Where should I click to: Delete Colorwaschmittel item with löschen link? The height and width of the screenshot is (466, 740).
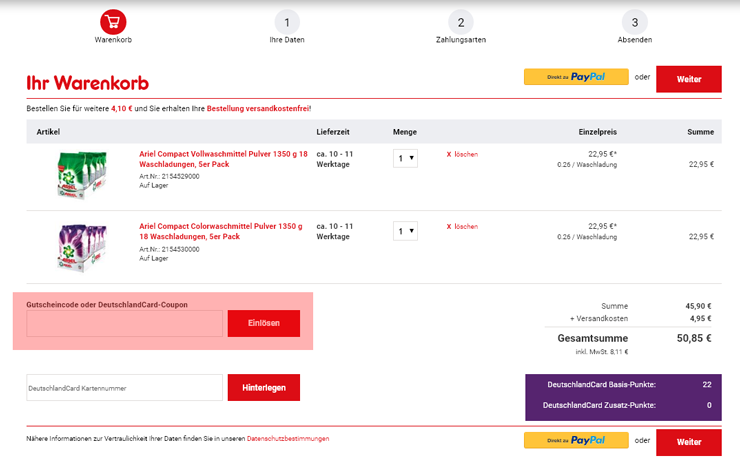pos(462,227)
